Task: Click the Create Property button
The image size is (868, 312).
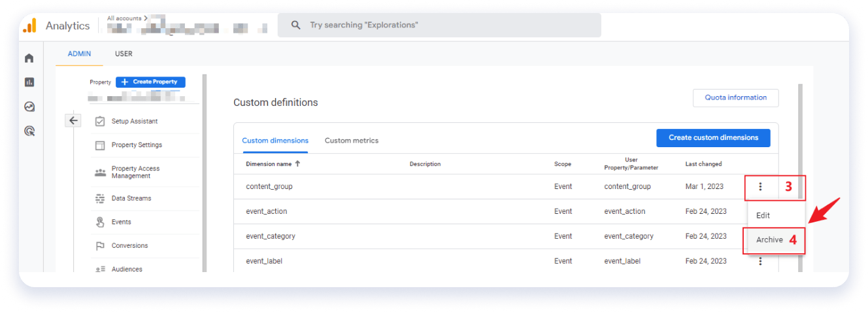Action: (x=150, y=82)
